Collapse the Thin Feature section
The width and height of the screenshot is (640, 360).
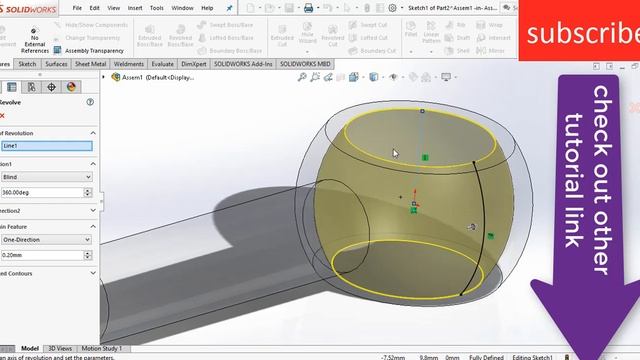(x=93, y=226)
